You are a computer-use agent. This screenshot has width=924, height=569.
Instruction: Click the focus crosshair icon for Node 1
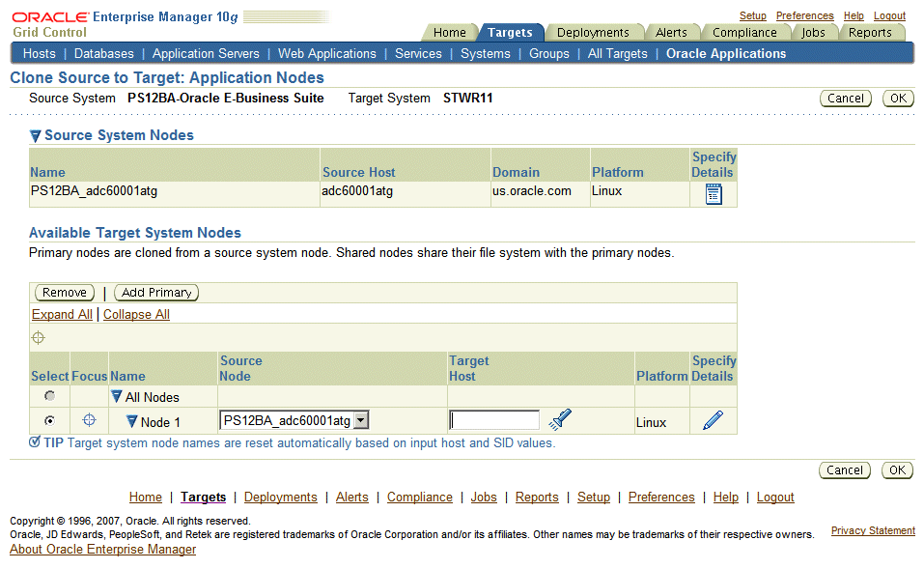point(89,420)
